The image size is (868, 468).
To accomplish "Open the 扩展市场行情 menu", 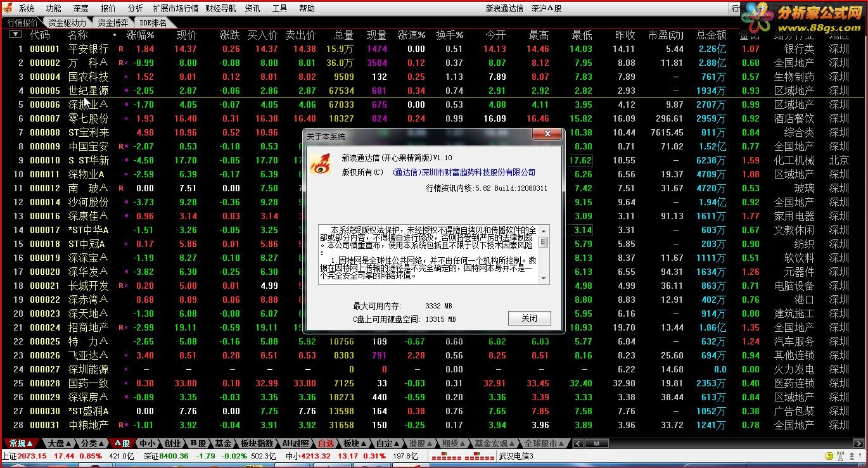I will pos(176,9).
